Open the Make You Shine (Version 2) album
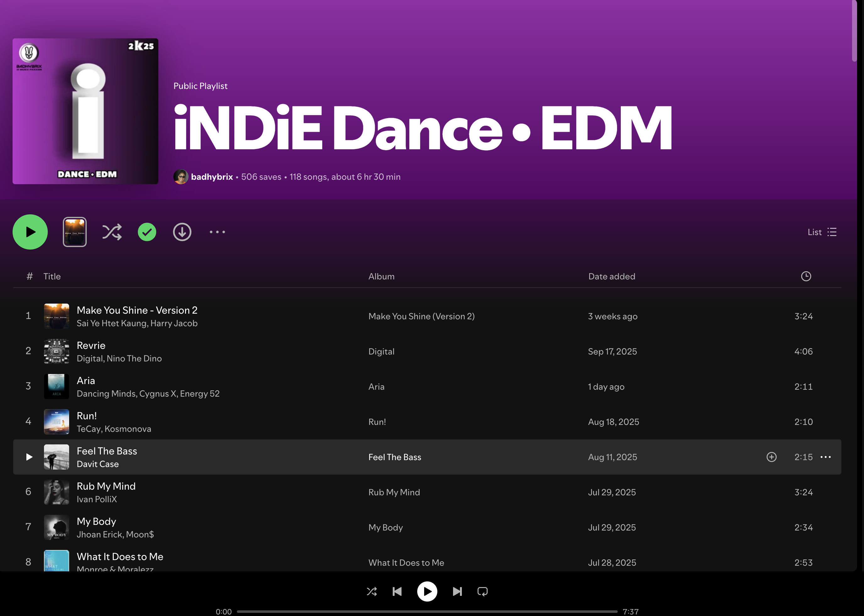The height and width of the screenshot is (616, 864). point(421,316)
